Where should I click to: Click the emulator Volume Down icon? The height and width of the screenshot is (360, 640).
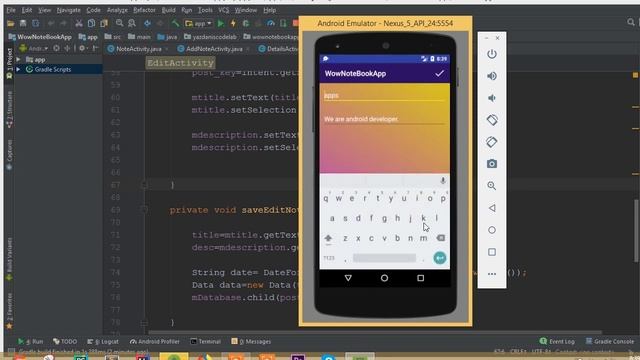tap(492, 98)
